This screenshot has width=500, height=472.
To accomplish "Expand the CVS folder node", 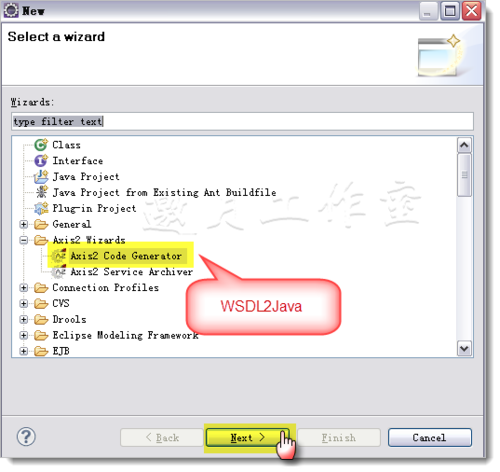I will point(23,303).
